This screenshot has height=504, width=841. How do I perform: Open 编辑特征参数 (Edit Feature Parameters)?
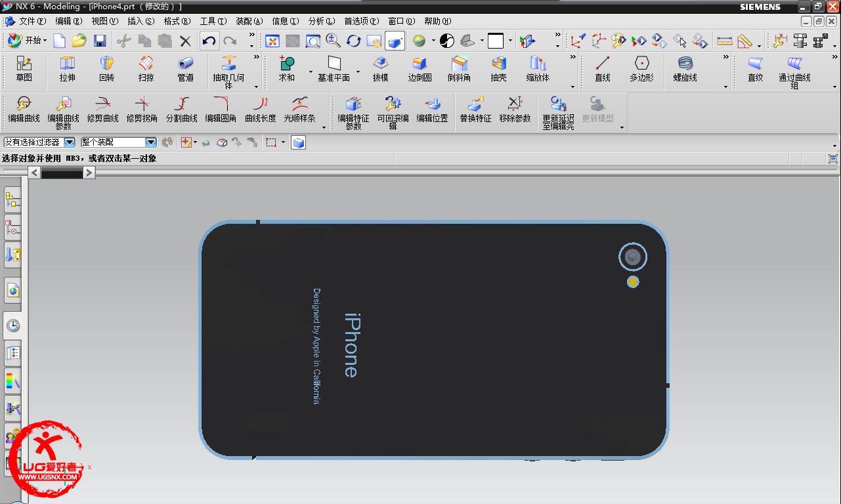click(354, 113)
